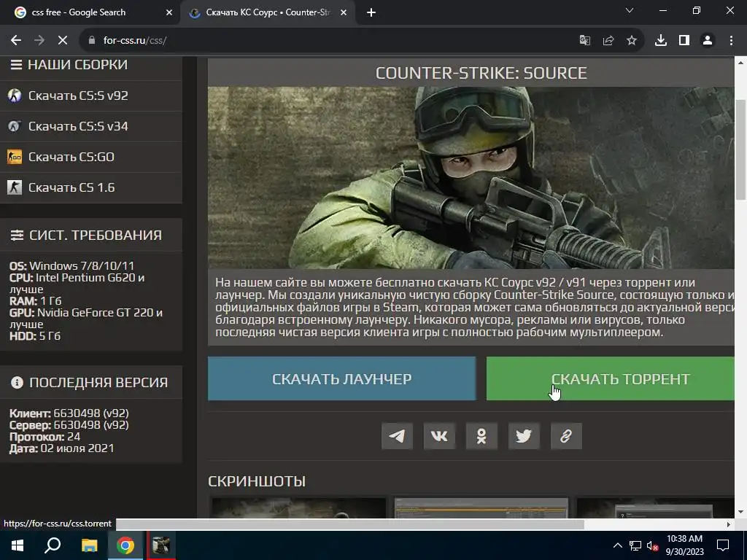The height and width of the screenshot is (560, 747).
Task: Click the Counter-Strike soldier banner image
Action: click(471, 178)
